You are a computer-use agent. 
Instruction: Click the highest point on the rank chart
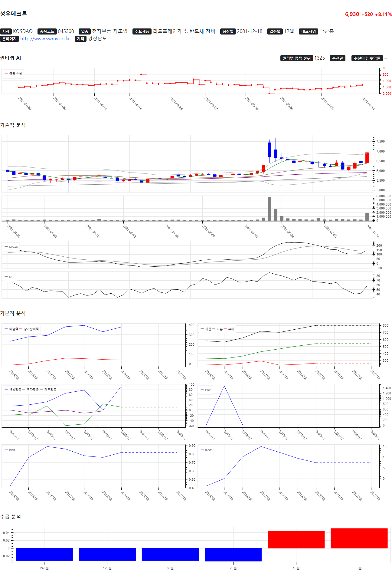[141, 74]
